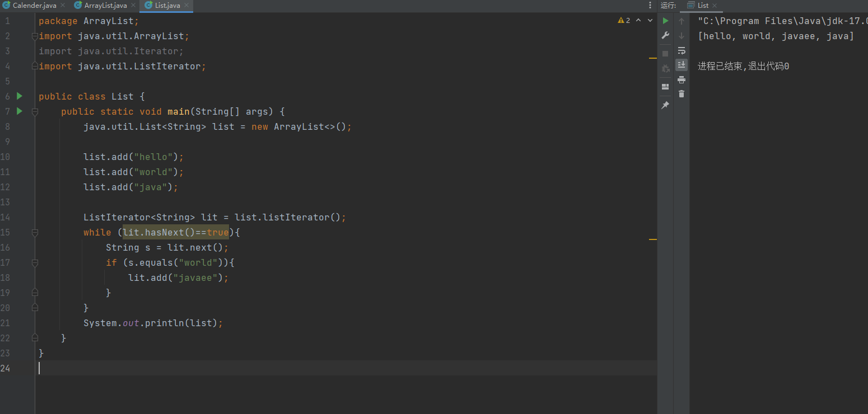This screenshot has height=414, width=868.
Task: Fold the while loop block
Action: tap(35, 232)
